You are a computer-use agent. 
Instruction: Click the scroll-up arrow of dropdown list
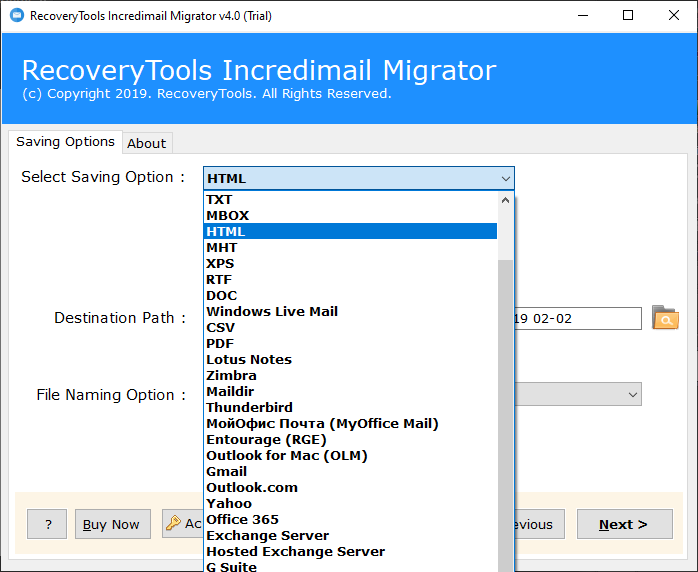505,200
